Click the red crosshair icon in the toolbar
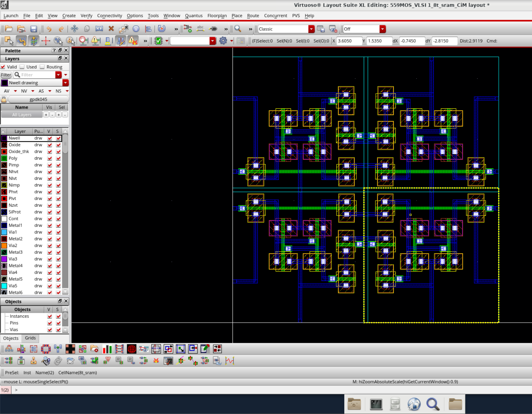This screenshot has height=414, width=532. (46, 41)
